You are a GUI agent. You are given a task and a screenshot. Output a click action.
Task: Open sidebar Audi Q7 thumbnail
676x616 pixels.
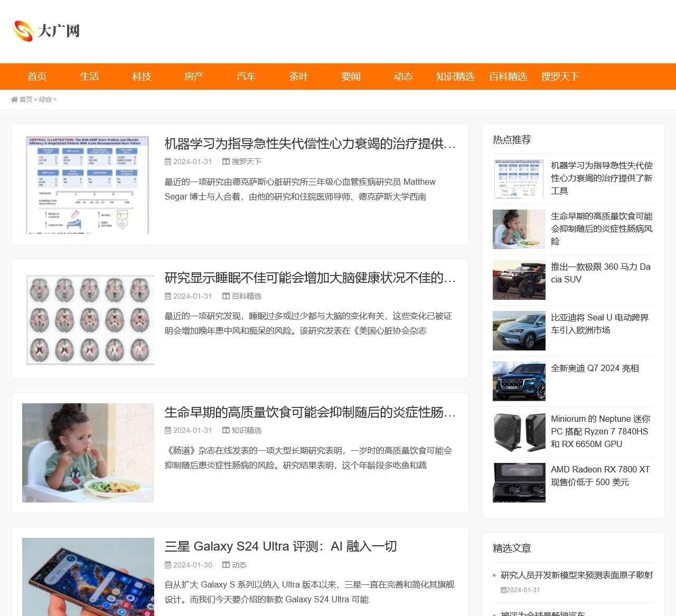(x=519, y=382)
